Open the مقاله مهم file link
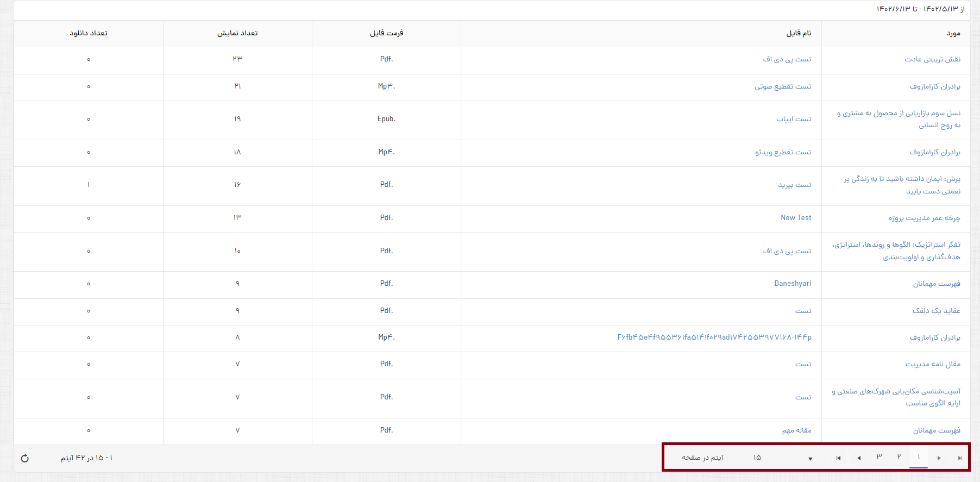This screenshot has height=482, width=980. (x=796, y=430)
